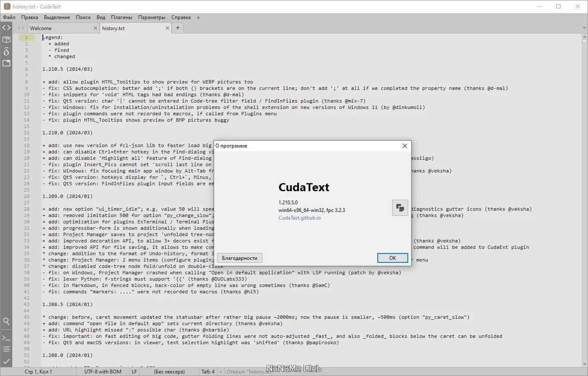
Task: Add a new tab with the plus button
Action: [x=178, y=28]
